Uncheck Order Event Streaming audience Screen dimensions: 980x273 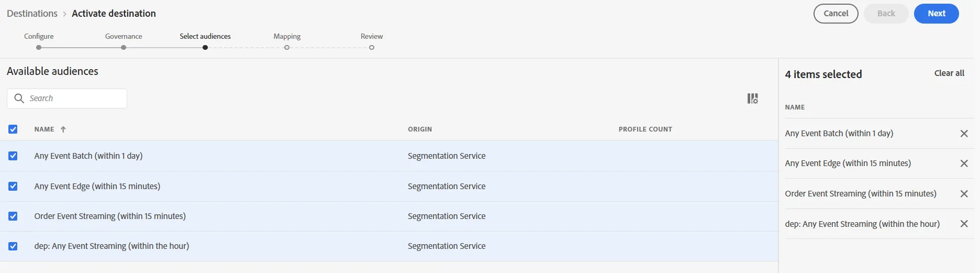(13, 216)
